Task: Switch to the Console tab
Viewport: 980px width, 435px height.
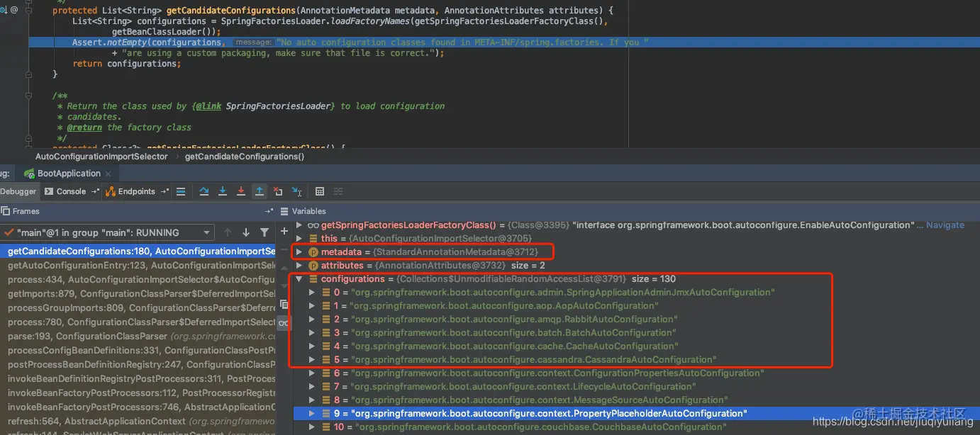Action: (71, 191)
